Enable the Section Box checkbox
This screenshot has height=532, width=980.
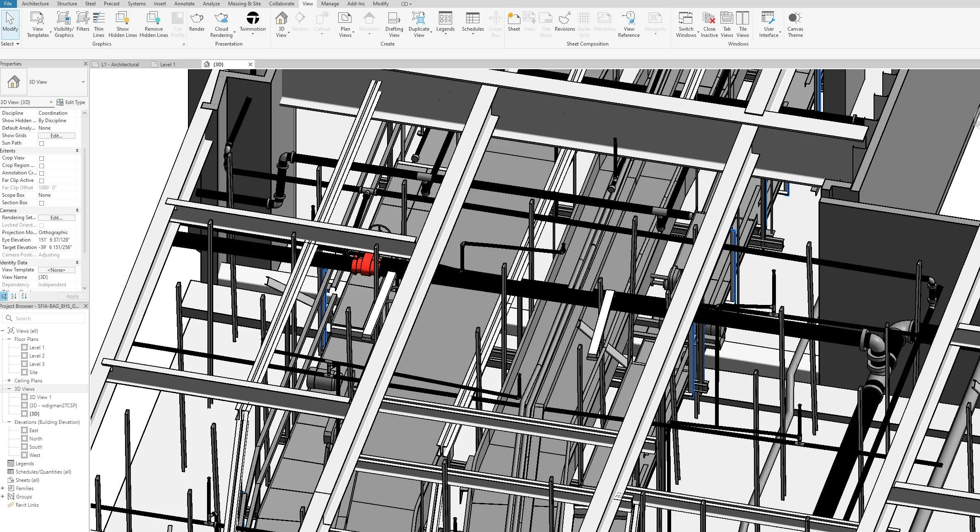(x=41, y=203)
